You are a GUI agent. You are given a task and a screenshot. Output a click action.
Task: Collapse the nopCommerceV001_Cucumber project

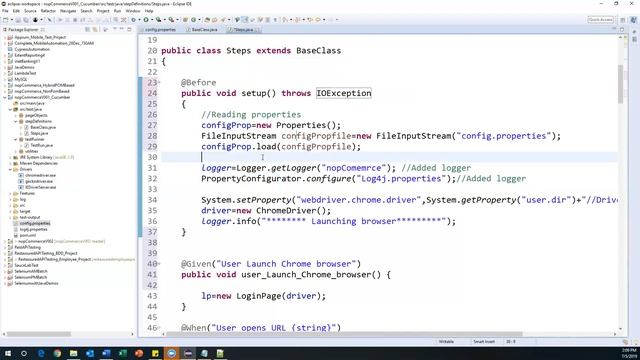pos(5,98)
